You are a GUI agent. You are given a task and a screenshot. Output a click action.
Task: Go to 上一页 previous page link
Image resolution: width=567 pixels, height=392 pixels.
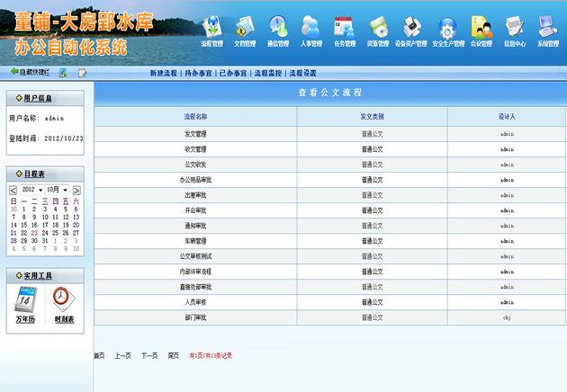(123, 356)
